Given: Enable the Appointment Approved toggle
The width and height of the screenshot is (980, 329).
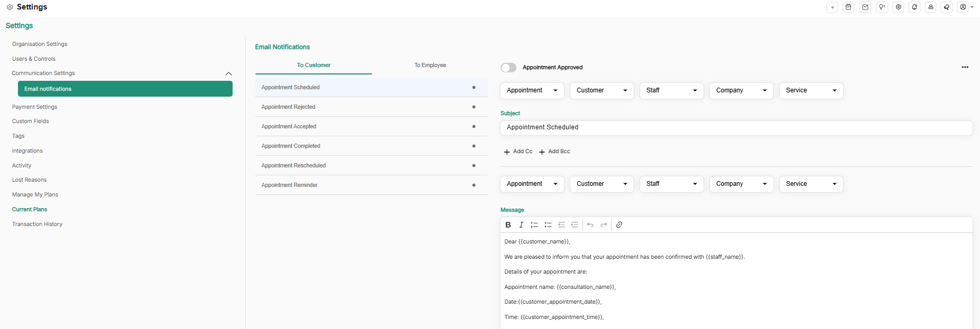Looking at the screenshot, I should (509, 68).
